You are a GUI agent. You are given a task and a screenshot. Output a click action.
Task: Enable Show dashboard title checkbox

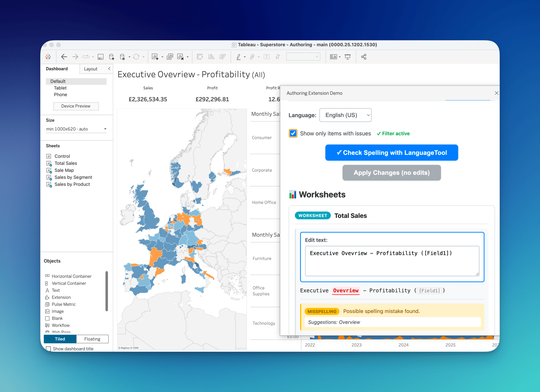click(x=48, y=349)
